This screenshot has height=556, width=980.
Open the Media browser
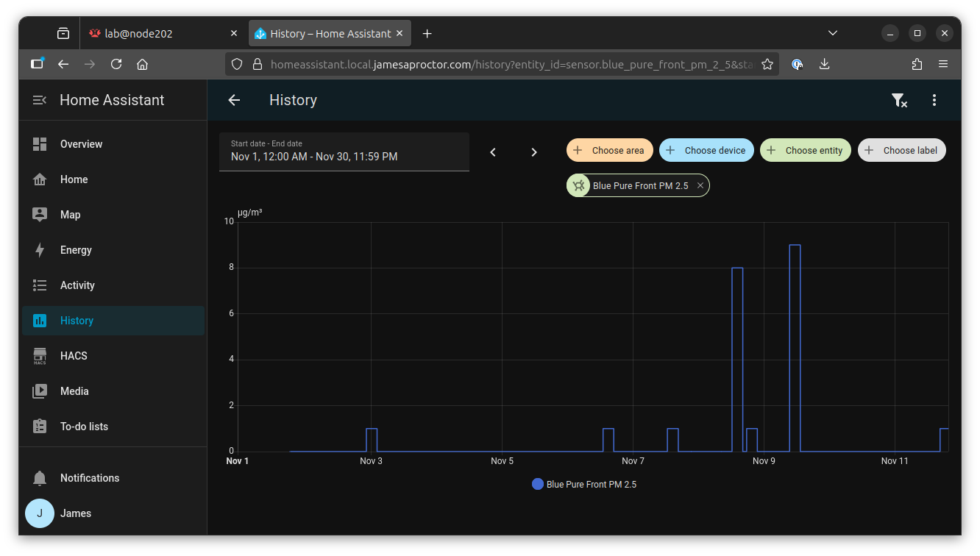(x=74, y=391)
